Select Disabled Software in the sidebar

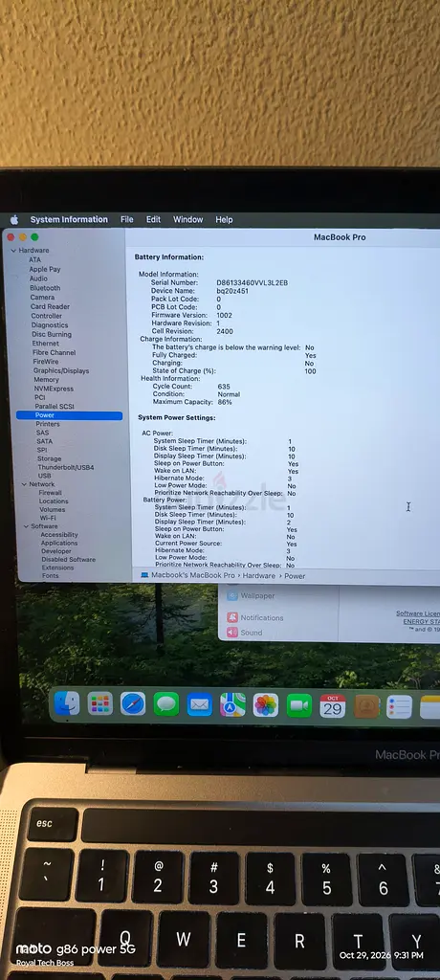click(x=69, y=559)
